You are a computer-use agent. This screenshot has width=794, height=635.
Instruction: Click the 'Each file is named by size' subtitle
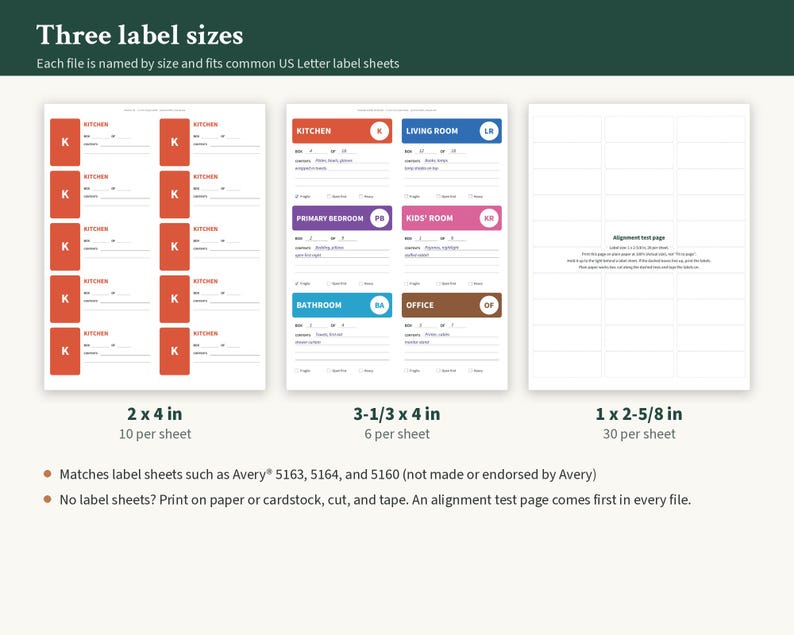[218, 64]
